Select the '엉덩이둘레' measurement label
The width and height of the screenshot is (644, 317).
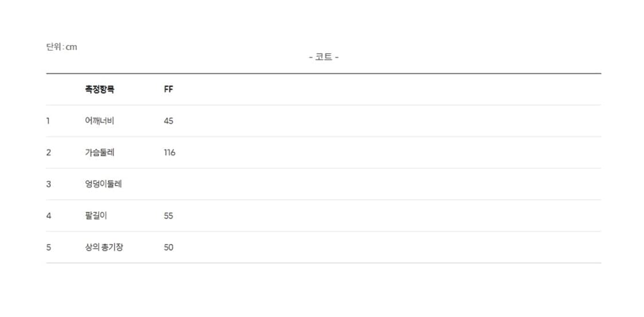click(x=103, y=184)
